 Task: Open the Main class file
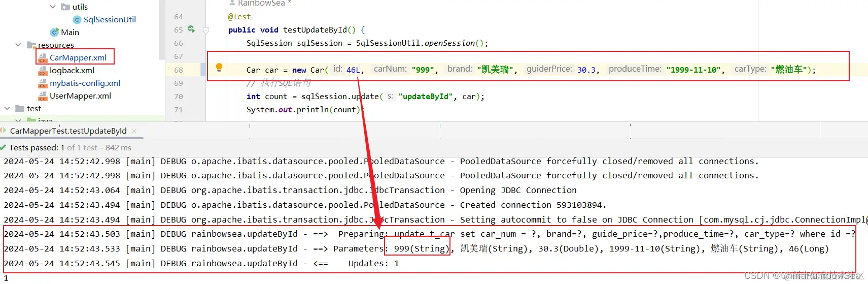pos(70,32)
